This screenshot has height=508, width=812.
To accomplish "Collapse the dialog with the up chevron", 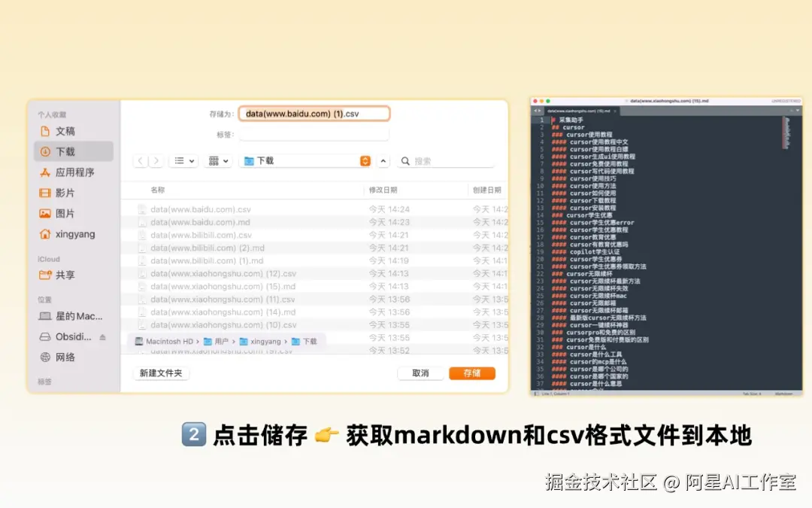I will coord(383,161).
